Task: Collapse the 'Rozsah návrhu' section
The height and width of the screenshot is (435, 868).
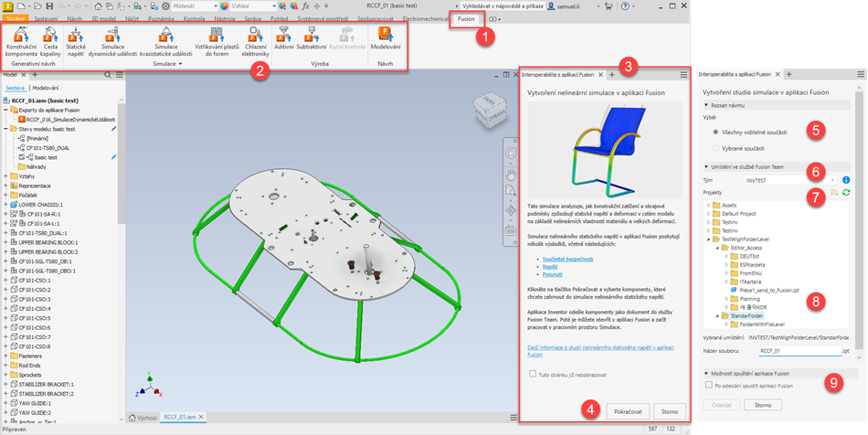Action: [706, 105]
